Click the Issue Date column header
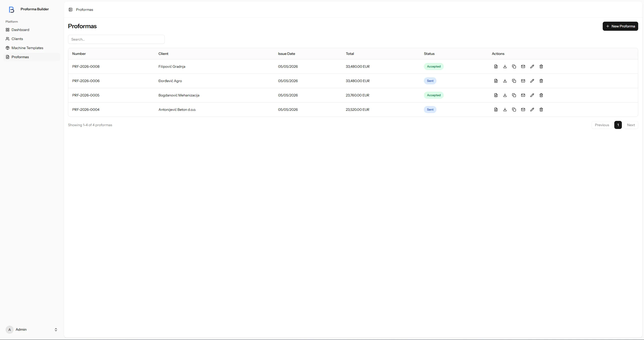Screen dimensions: 644x340 click(x=286, y=54)
